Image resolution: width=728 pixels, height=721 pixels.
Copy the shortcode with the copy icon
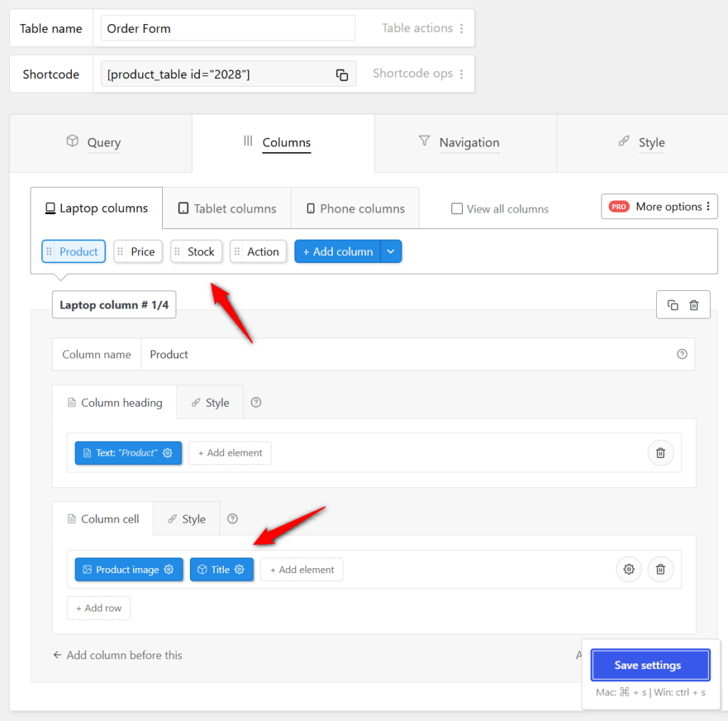342,75
